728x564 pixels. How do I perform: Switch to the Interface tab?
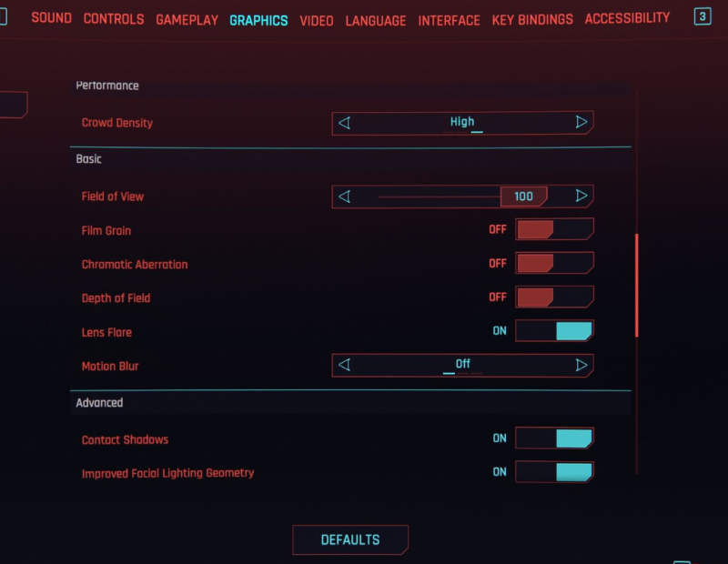[449, 20]
